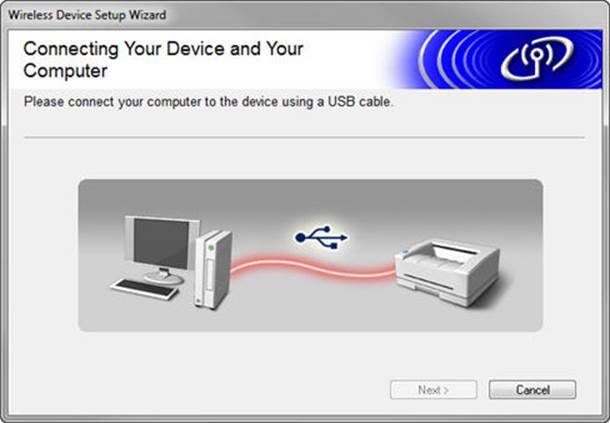The image size is (610, 423).
Task: Click the keyboard in the illustration
Action: (145, 289)
